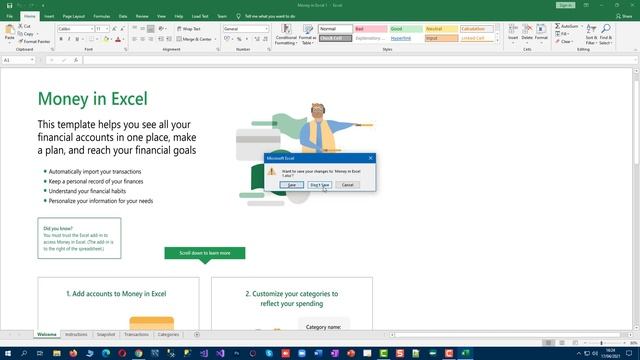Increase font size with the larger A
Viewport: 640px width, 360px height.
[114, 29]
